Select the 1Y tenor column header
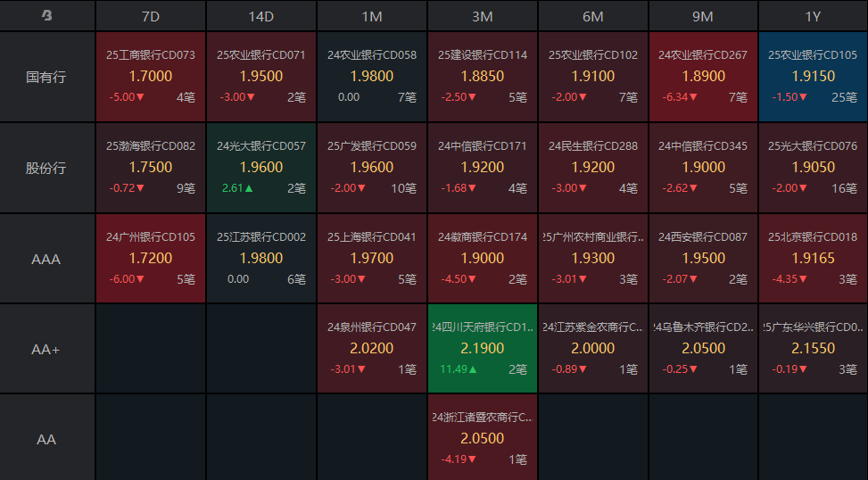 click(x=813, y=16)
